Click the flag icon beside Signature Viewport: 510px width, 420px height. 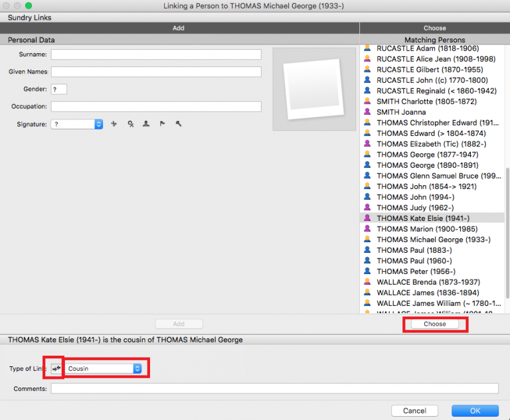162,124
